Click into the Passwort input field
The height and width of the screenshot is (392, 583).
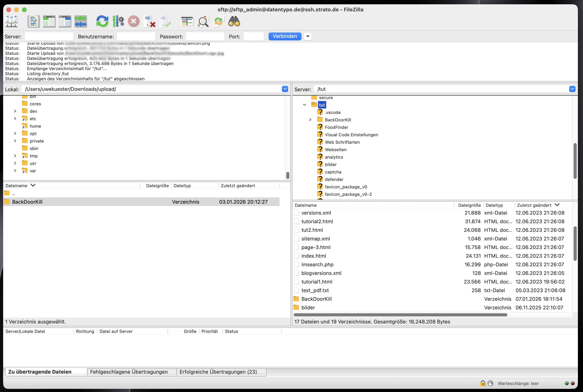[x=205, y=36]
